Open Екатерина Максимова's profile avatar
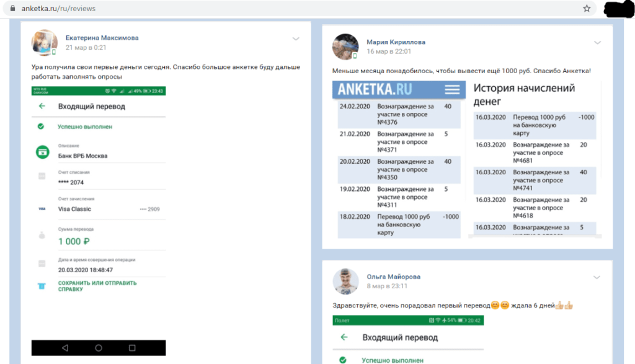This screenshot has width=635, height=364. [x=45, y=42]
